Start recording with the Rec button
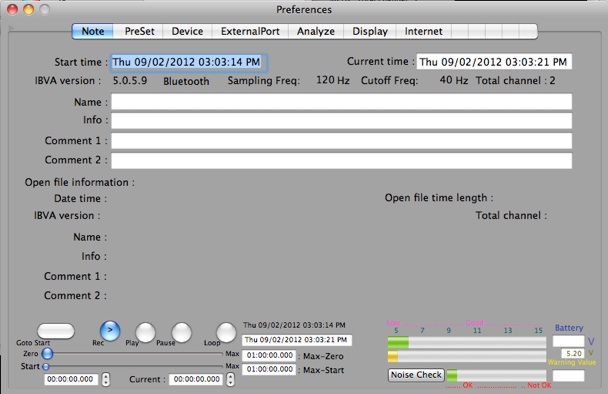 point(110,331)
